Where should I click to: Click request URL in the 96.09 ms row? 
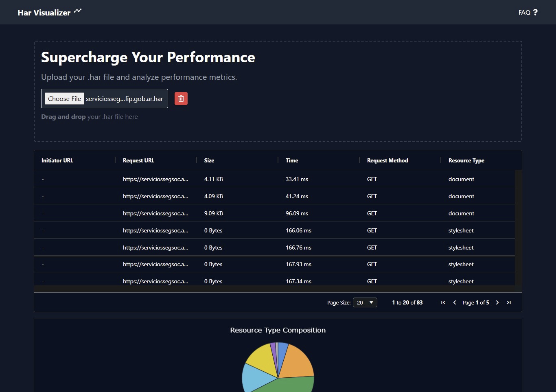click(155, 213)
